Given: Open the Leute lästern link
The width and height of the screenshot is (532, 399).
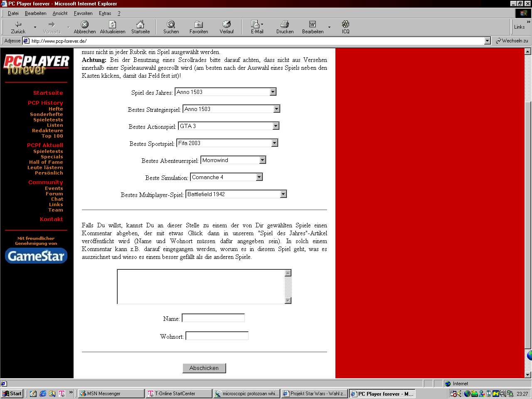Looking at the screenshot, I should 45,167.
